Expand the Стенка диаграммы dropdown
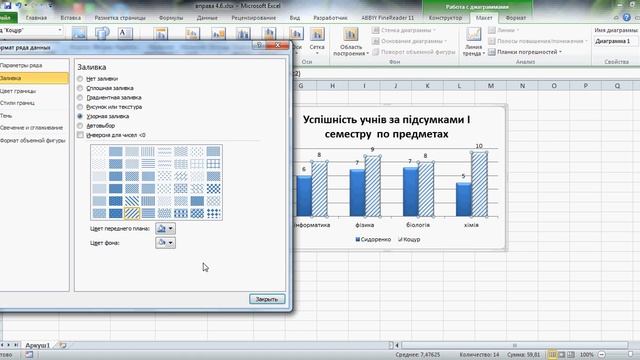This screenshot has width=640, height=360. click(x=434, y=30)
